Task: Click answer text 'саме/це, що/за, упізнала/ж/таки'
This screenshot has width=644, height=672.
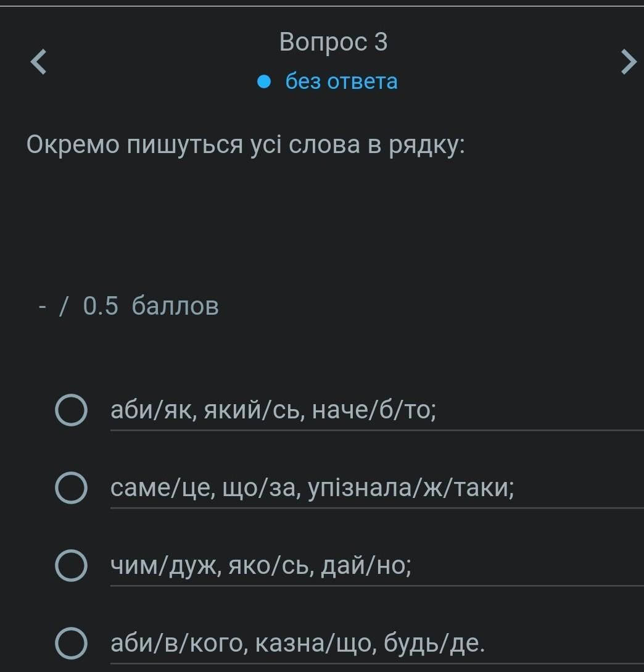Action: [x=312, y=488]
